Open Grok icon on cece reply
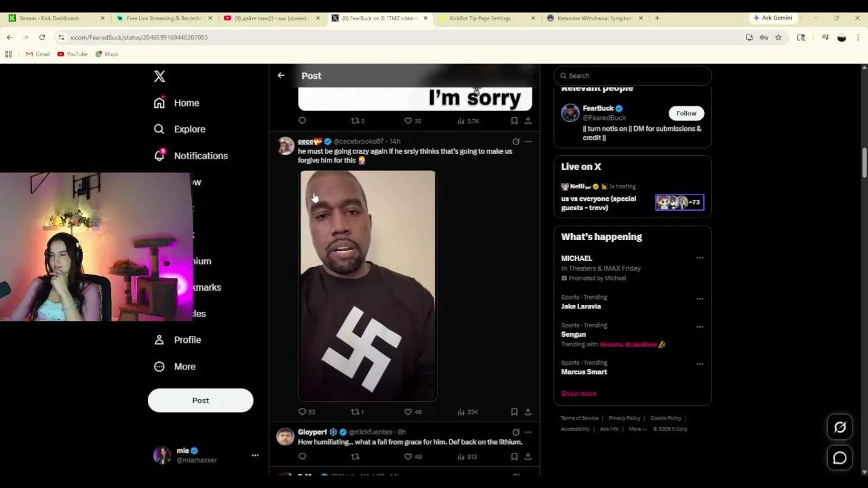The image size is (868, 488). pyautogui.click(x=516, y=142)
